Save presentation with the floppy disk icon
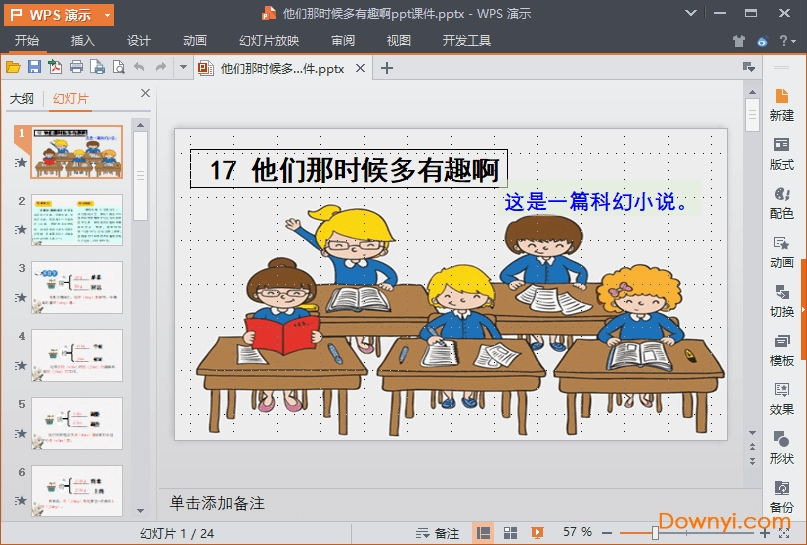This screenshot has width=807, height=545. 34,67
